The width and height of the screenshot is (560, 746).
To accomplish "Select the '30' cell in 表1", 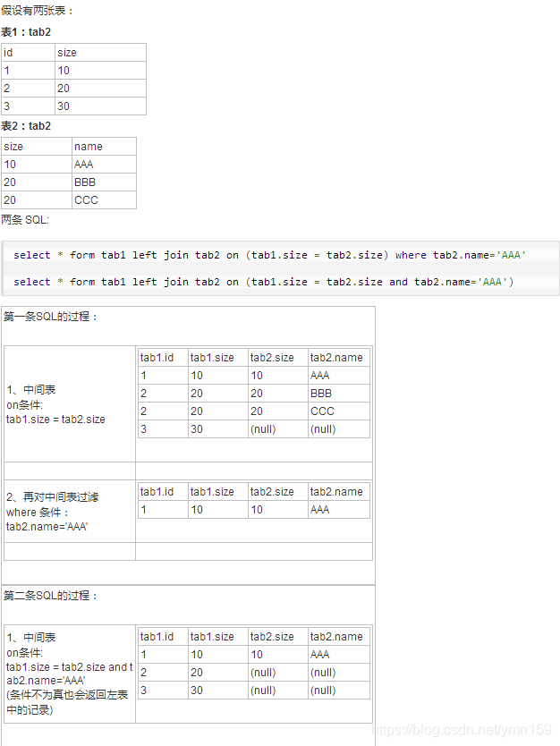I will click(100, 106).
